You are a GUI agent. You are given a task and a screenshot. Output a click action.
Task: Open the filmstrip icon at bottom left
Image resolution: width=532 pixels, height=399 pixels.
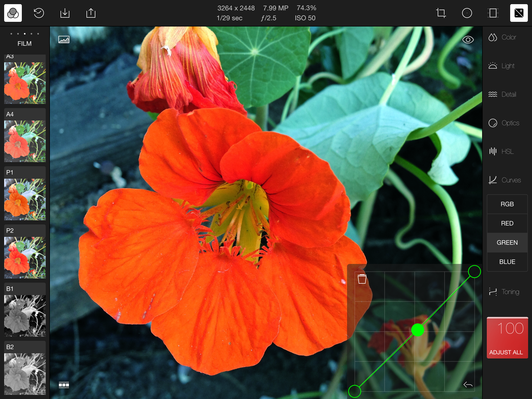point(64,385)
